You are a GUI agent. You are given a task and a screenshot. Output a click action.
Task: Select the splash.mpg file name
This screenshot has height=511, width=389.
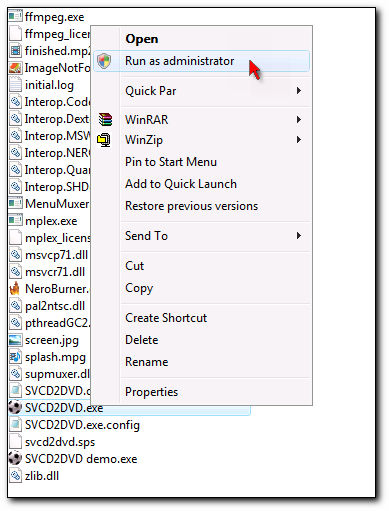55,357
